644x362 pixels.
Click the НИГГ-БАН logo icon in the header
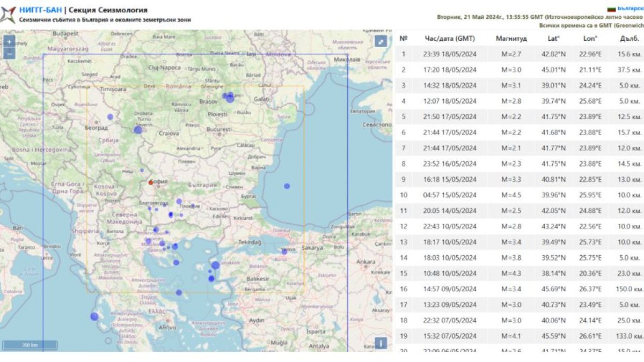click(x=9, y=14)
